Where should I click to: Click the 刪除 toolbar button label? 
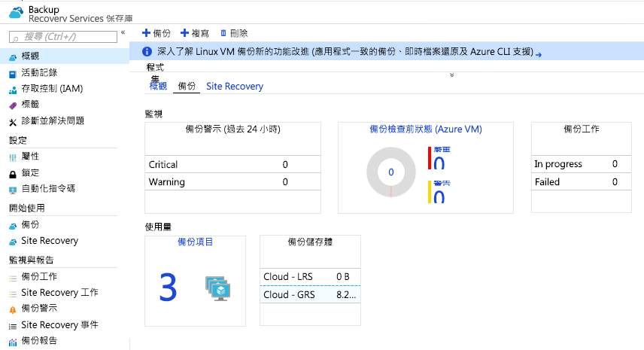[238, 33]
